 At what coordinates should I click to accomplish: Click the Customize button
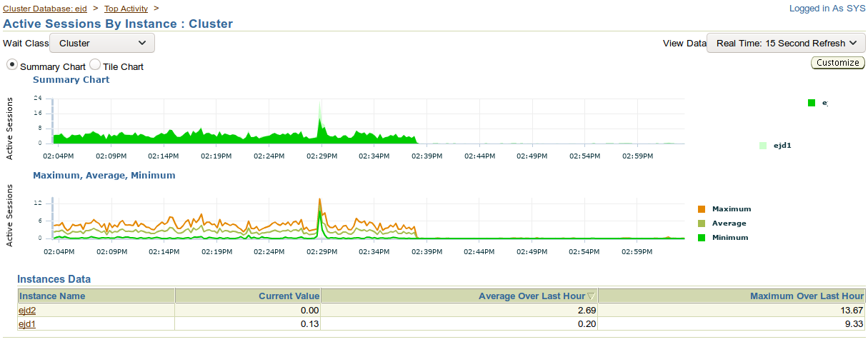tap(838, 63)
